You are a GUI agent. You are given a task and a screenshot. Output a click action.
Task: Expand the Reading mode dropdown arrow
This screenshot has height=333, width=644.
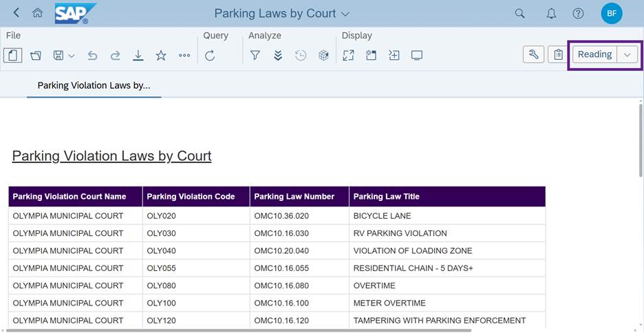tap(627, 54)
